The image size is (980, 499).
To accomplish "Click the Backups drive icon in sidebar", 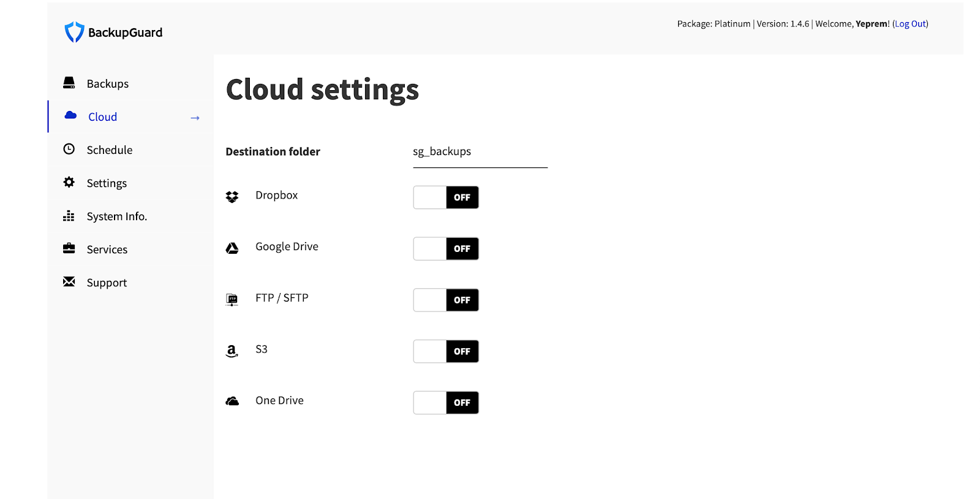I will pos(69,83).
